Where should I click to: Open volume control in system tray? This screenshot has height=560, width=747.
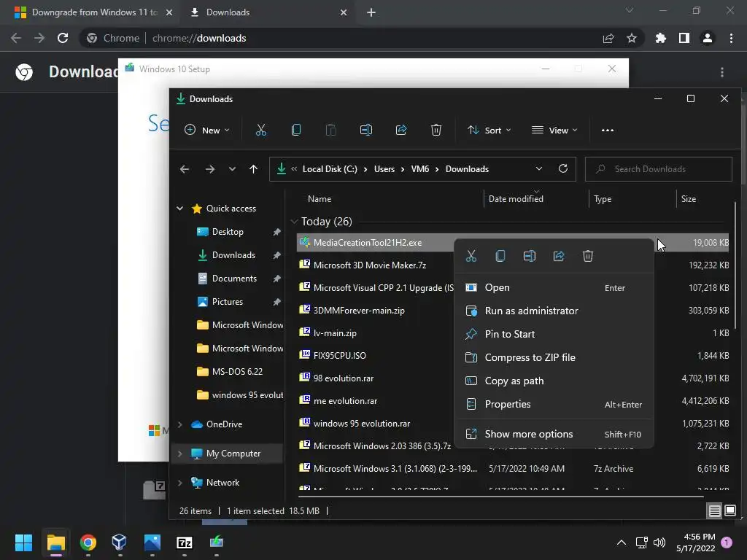click(659, 542)
